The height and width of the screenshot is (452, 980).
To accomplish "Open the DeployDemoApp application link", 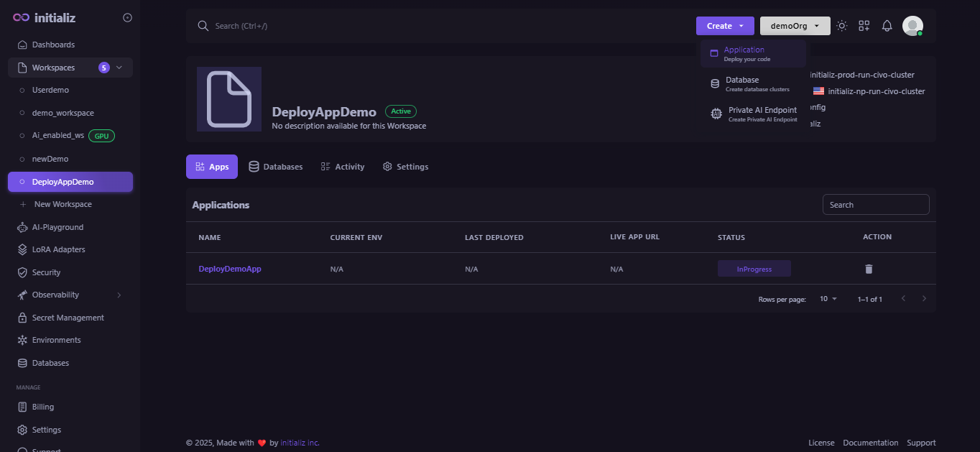I will (x=230, y=269).
